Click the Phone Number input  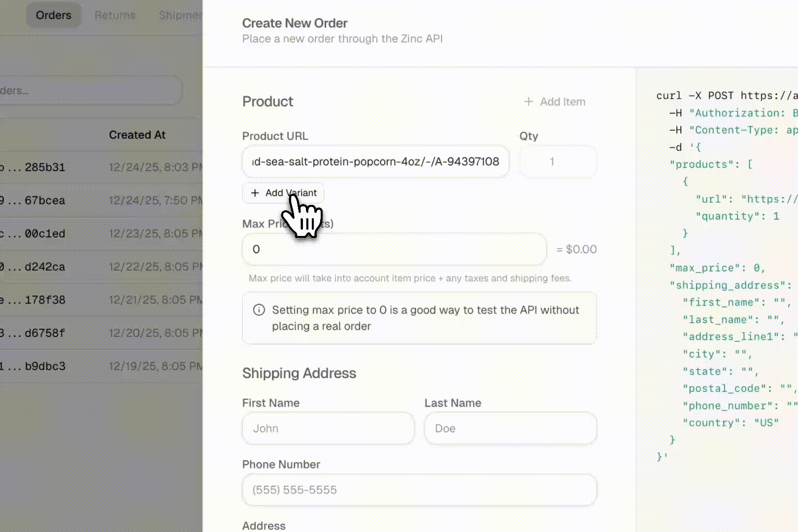(x=419, y=490)
